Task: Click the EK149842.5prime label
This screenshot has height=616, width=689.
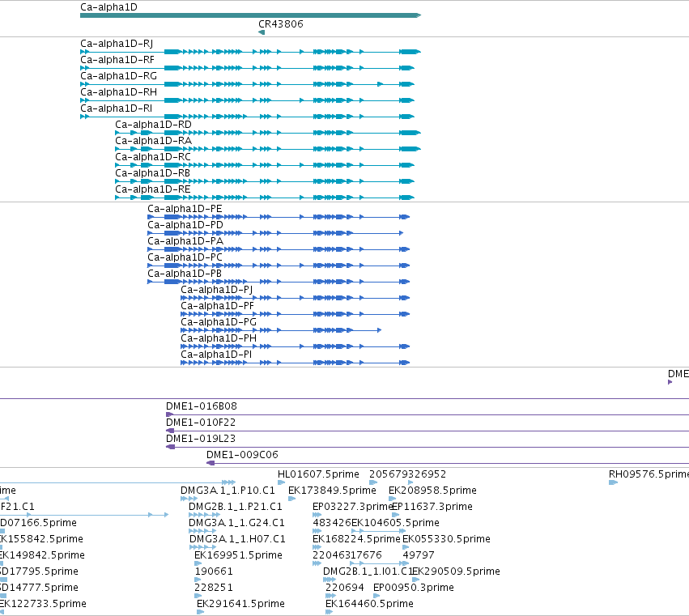Action: click(42, 556)
